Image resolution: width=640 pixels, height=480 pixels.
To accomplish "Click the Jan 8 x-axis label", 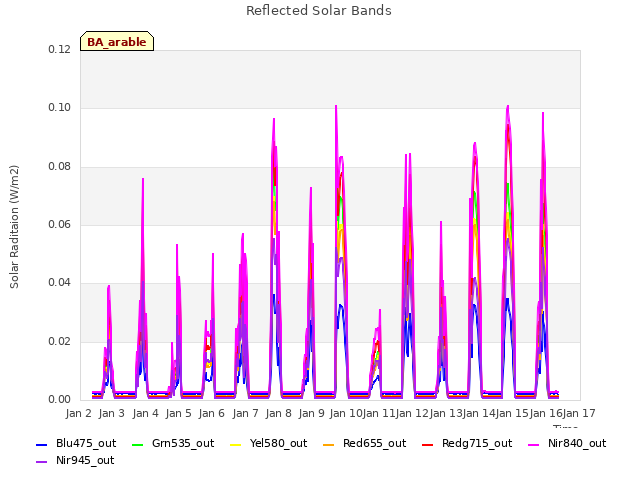I will pyautogui.click(x=279, y=413).
